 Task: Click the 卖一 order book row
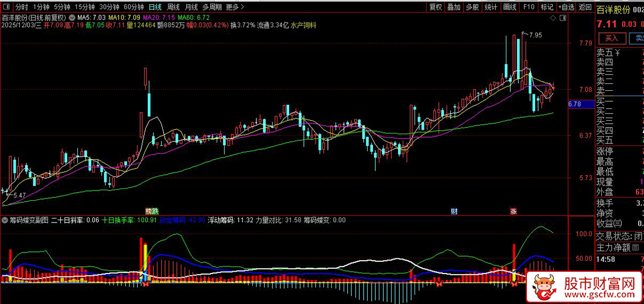click(x=620, y=91)
